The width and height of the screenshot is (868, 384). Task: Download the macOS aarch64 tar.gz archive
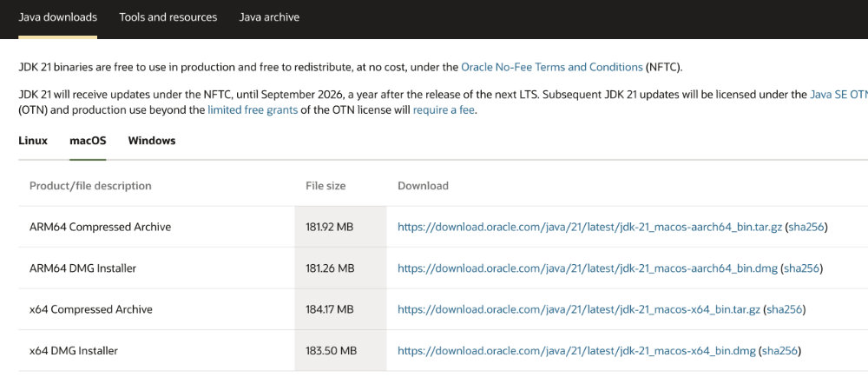click(x=589, y=227)
